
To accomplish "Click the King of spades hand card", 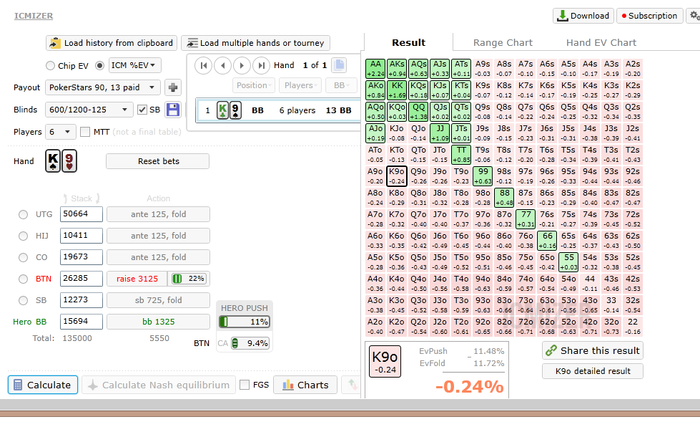I will [x=52, y=161].
